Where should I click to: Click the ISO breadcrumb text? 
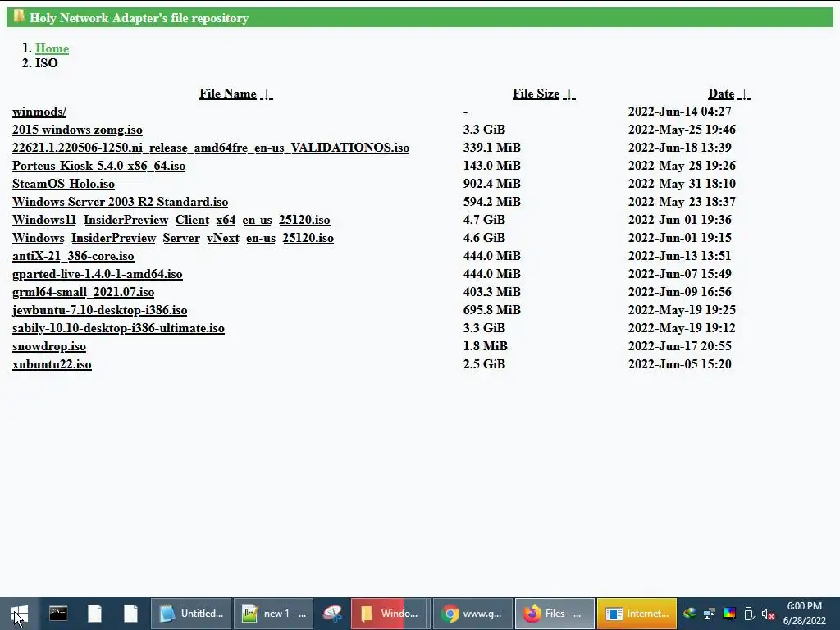click(47, 62)
